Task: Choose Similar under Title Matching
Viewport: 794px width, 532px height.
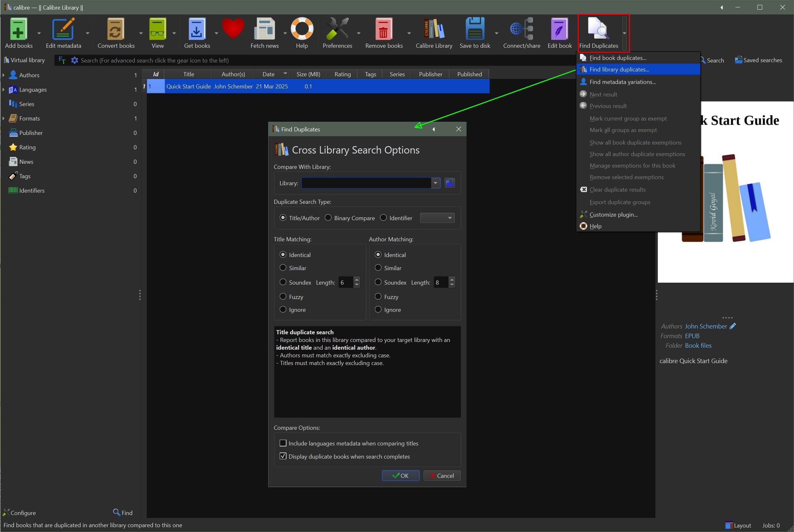Action: tap(293, 268)
